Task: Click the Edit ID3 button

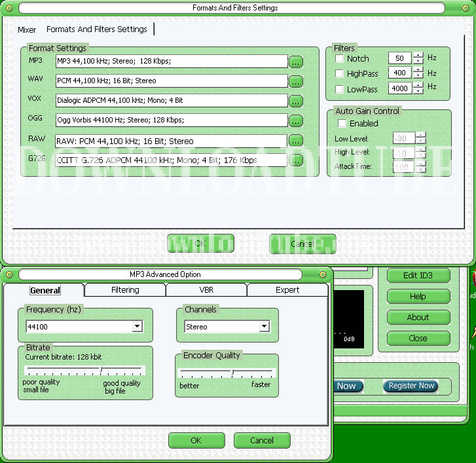Action: tap(418, 275)
